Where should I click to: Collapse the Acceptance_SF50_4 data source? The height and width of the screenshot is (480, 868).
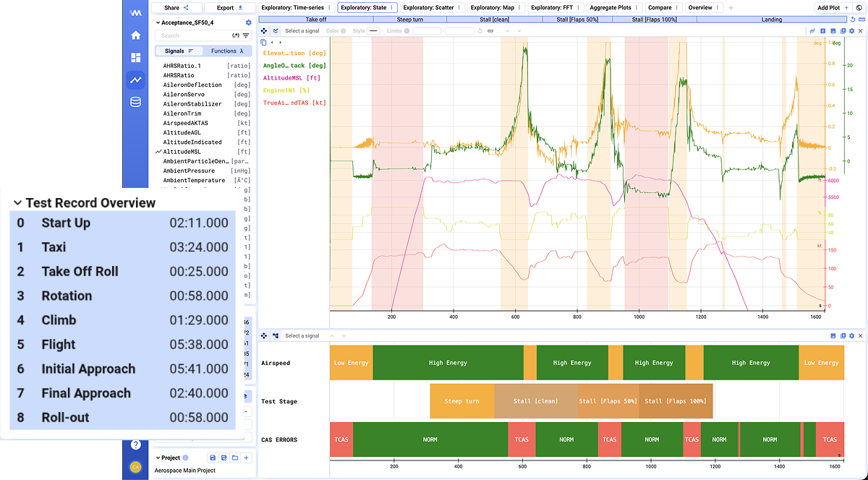tap(158, 22)
